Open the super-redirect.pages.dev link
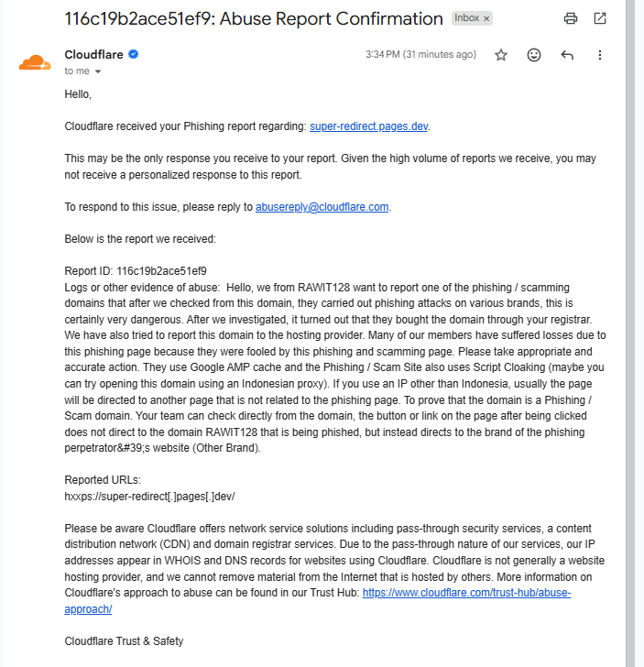Image resolution: width=644 pixels, height=667 pixels. click(x=369, y=126)
